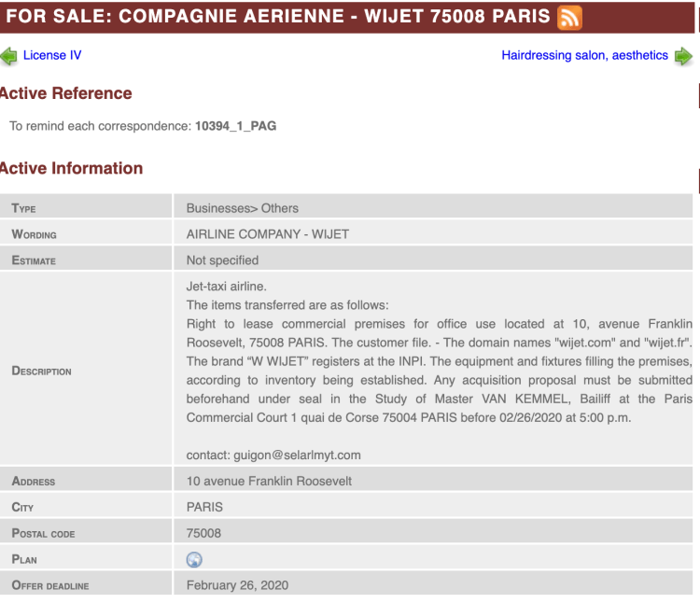Click the postal code value 75008
This screenshot has width=700, height=603.
(203, 533)
